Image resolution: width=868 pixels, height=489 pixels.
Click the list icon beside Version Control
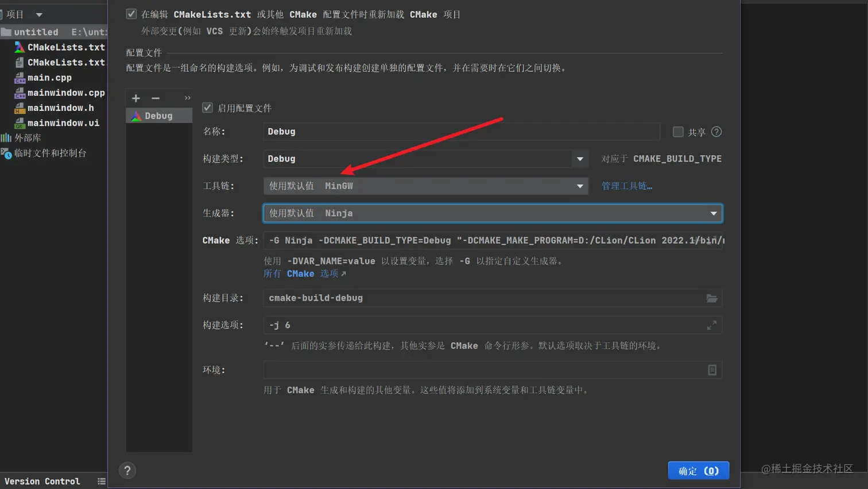101,482
